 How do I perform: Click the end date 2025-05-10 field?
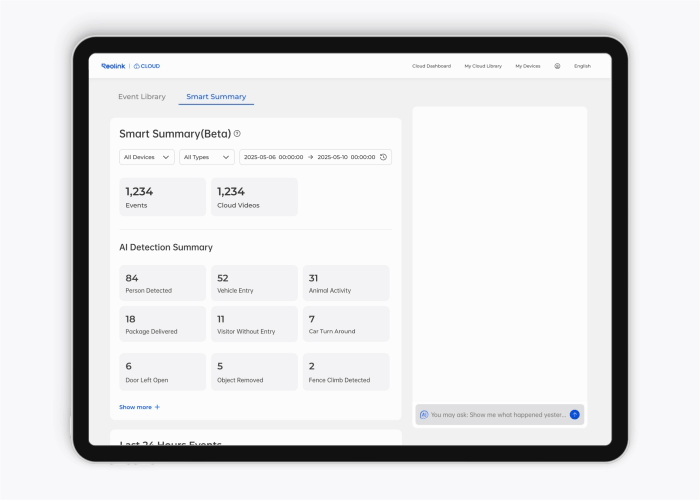click(x=346, y=157)
